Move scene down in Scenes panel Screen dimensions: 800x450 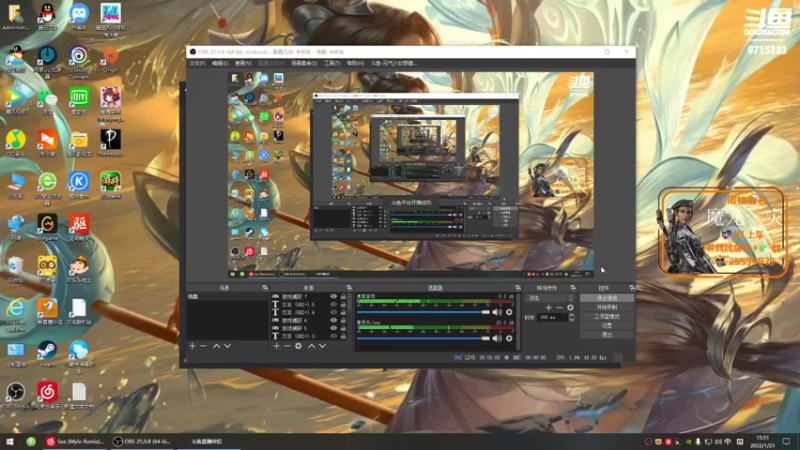pyautogui.click(x=228, y=346)
